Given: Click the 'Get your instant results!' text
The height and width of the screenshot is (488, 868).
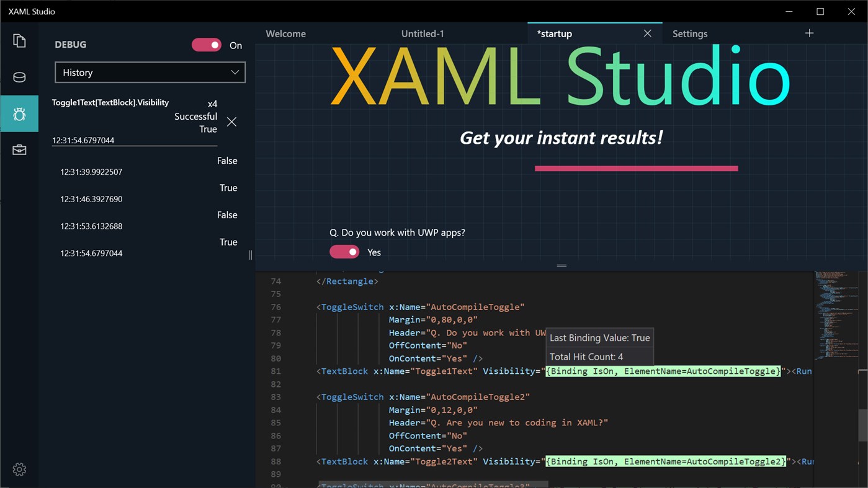Looking at the screenshot, I should point(562,137).
